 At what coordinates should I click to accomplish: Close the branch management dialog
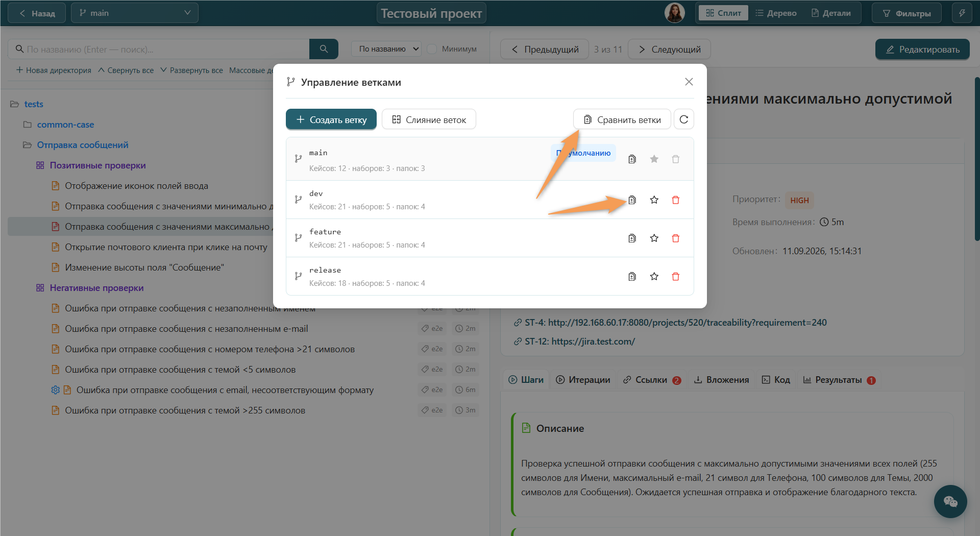click(x=689, y=82)
